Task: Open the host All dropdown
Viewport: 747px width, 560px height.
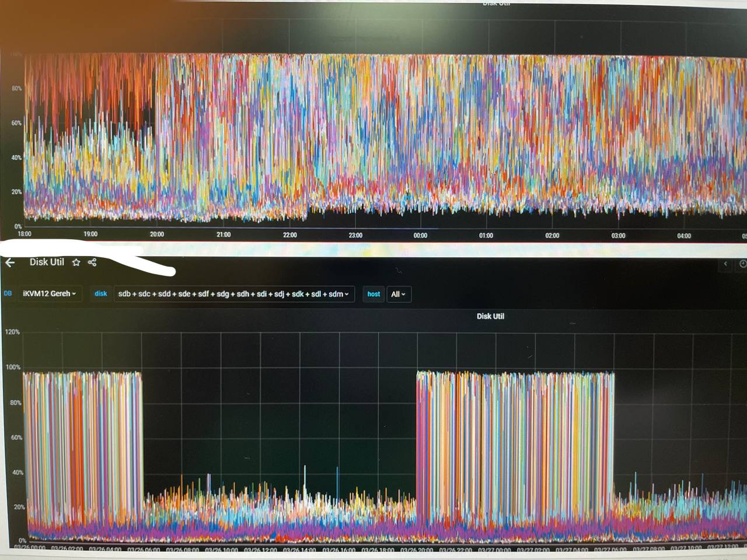Action: [399, 294]
